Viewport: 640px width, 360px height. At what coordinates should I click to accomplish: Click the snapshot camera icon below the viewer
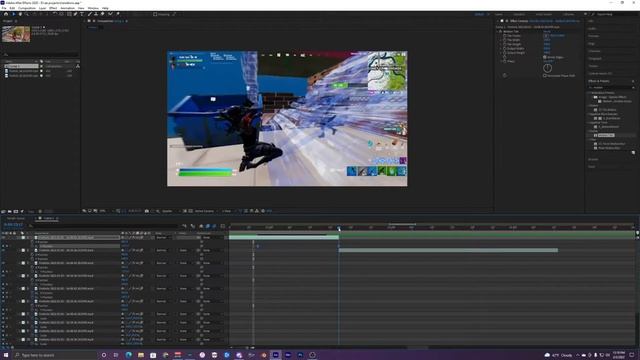(147, 211)
